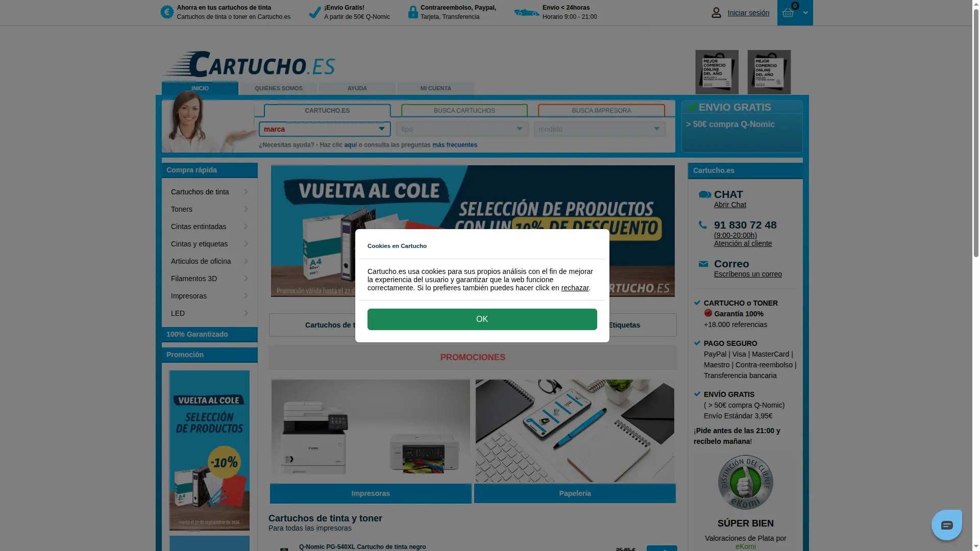Click the padlock payment icon
Screen dimensions: 980x551
tap(413, 12)
